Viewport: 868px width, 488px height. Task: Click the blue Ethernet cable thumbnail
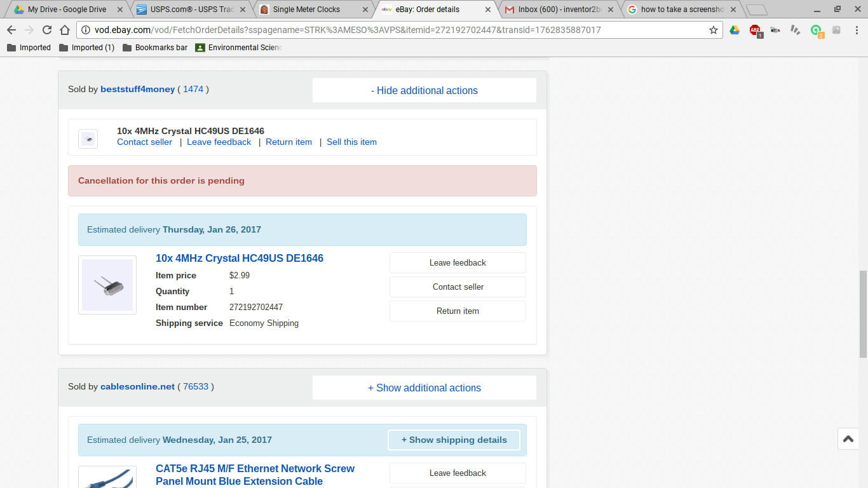tap(107, 477)
